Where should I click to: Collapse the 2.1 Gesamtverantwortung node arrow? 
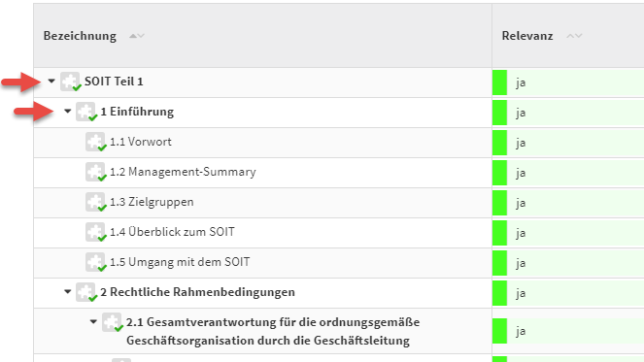(x=93, y=321)
